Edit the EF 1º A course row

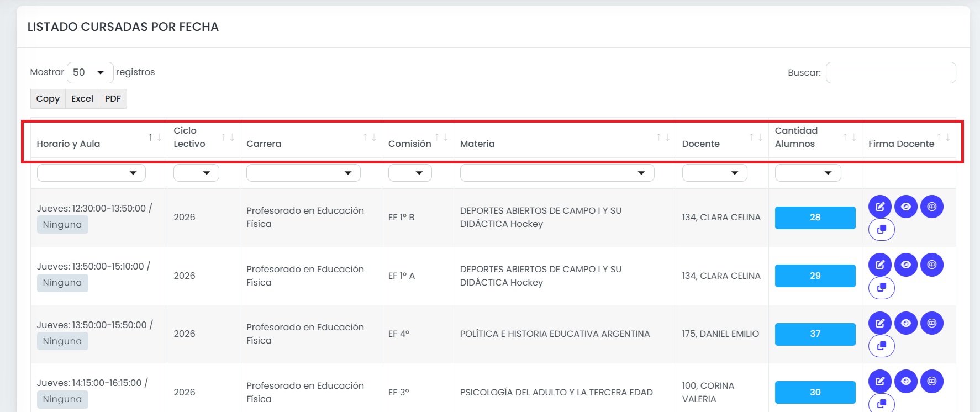pyautogui.click(x=880, y=265)
